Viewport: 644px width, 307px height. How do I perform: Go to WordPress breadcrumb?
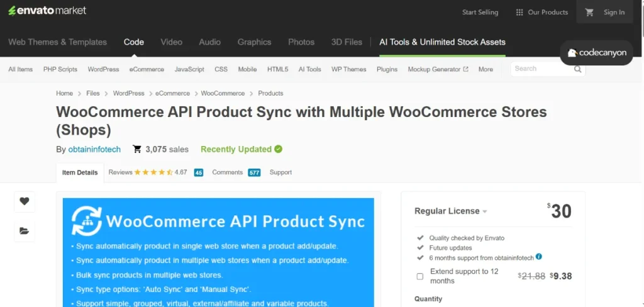128,93
